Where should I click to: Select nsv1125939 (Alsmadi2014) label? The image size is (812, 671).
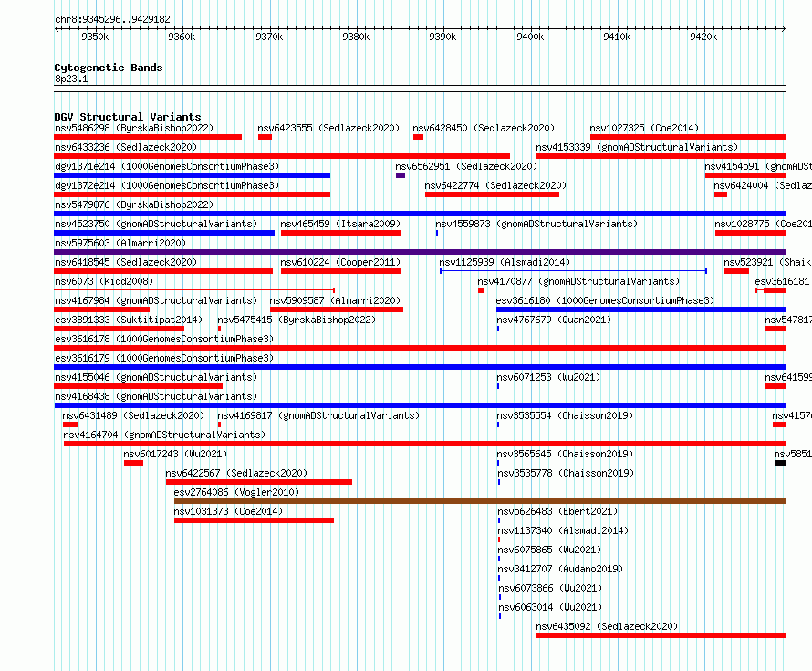click(x=505, y=262)
